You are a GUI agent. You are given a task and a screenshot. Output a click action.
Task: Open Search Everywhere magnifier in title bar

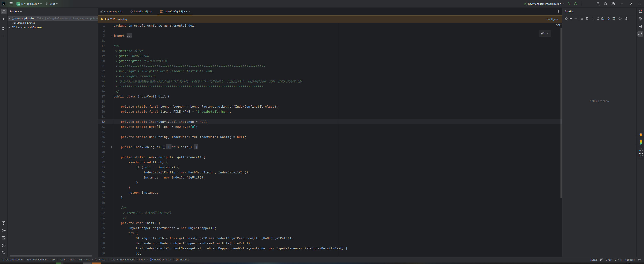(606, 4)
